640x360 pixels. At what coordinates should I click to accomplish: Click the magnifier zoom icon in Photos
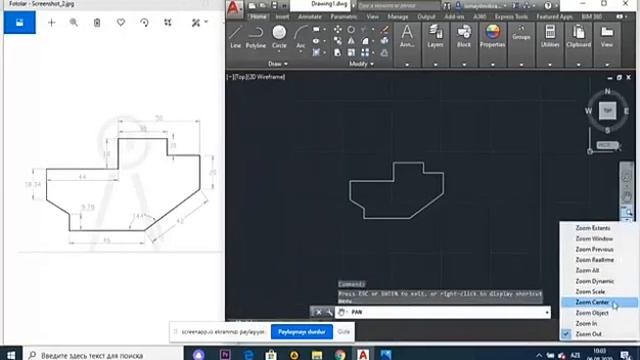[73, 22]
